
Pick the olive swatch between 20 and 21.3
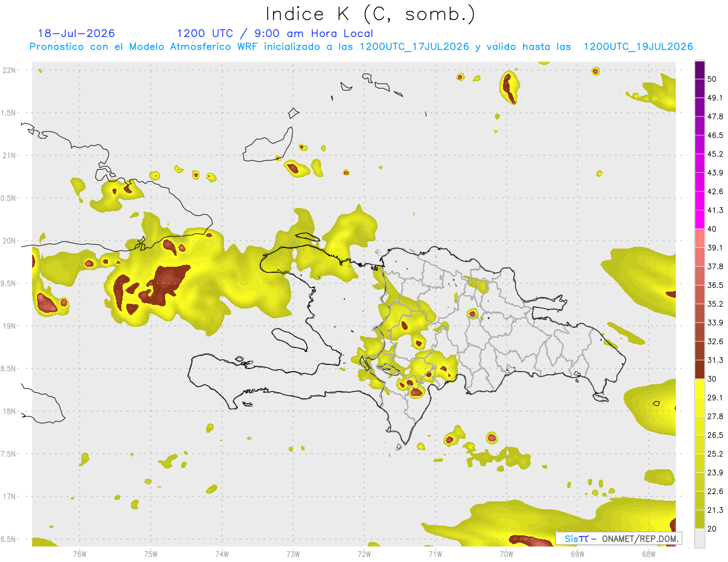(700, 520)
